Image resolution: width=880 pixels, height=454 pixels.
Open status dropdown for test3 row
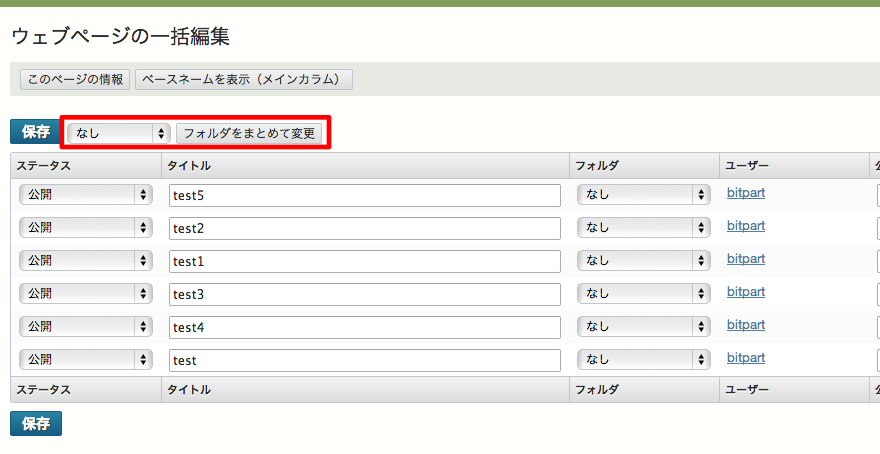click(86, 294)
